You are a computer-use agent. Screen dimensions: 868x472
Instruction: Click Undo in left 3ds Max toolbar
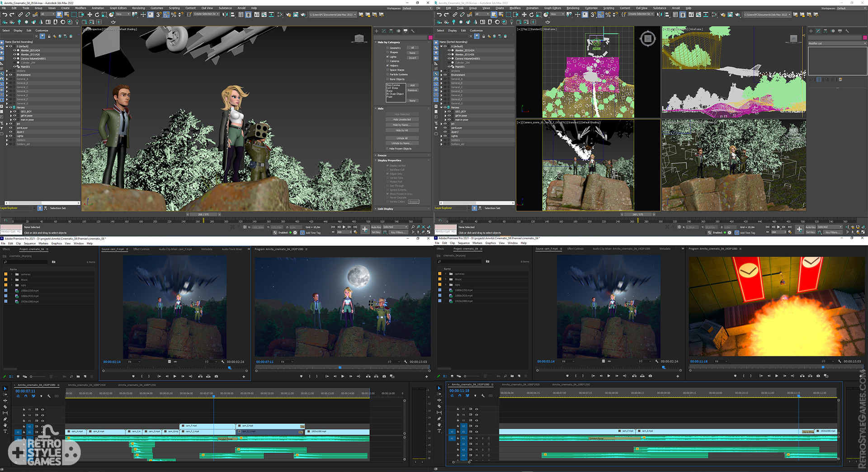4,14
